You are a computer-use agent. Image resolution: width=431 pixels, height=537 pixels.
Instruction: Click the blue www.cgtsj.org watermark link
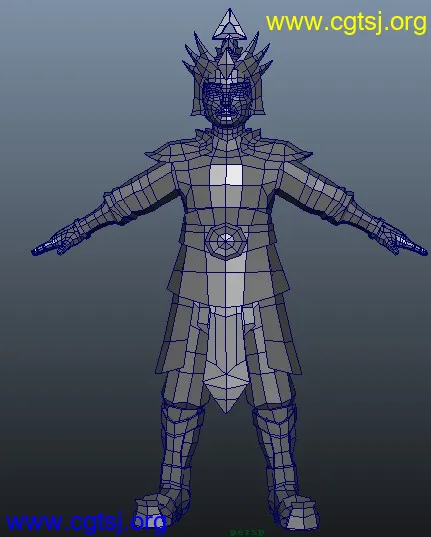[x=86, y=523]
